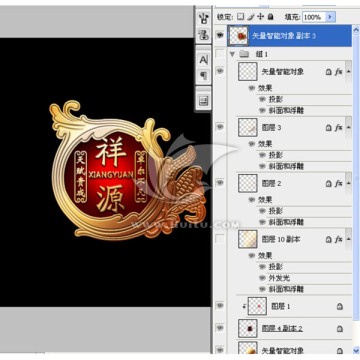Toggle visibility of 图层 3 layer
The width and height of the screenshot is (360, 360).
point(220,127)
